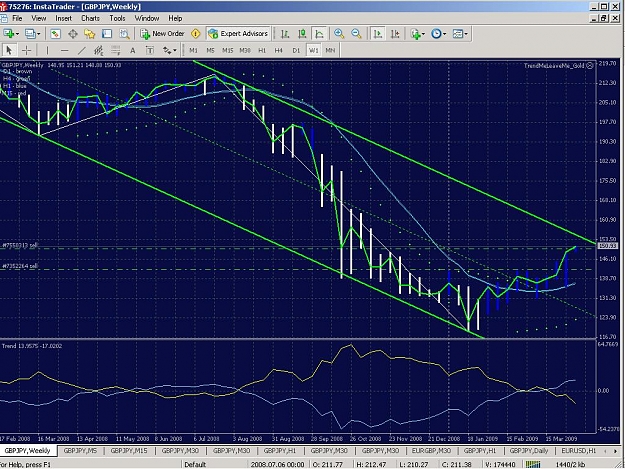The image size is (625, 469).
Task: Expand the Templates dropdown arrow
Action: point(466,34)
